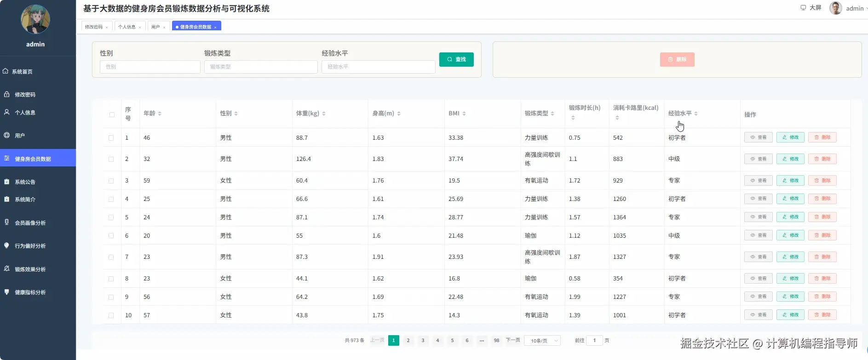Screen dimensions: 868x360
Task: Sort the table by 身高(m)
Action: click(x=399, y=114)
